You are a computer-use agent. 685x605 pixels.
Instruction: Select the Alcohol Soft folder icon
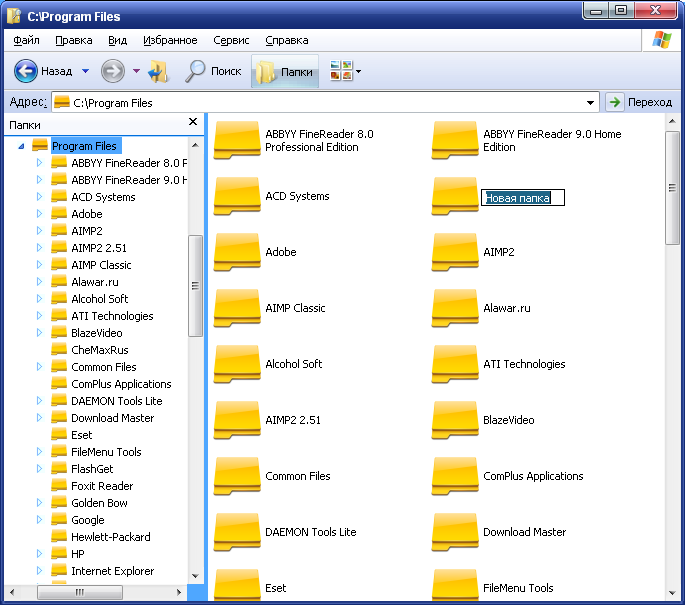point(237,365)
